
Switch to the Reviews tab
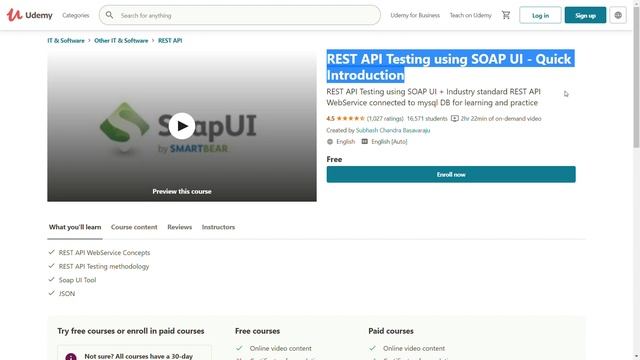180,227
